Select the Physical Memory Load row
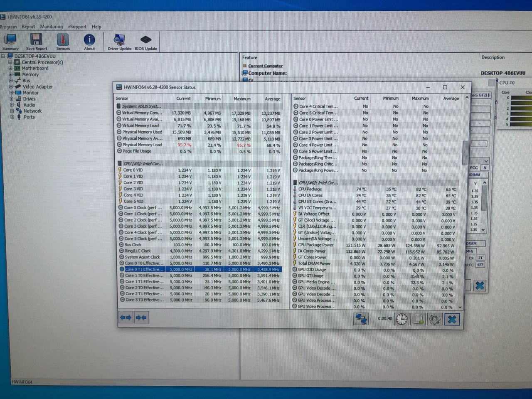This screenshot has height=399, width=532. 199,145
